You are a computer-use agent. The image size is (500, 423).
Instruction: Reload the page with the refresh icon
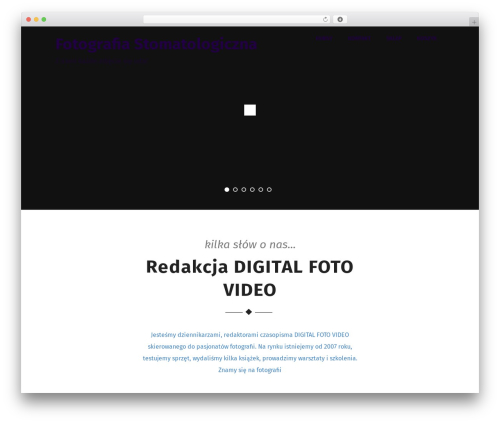[x=325, y=19]
